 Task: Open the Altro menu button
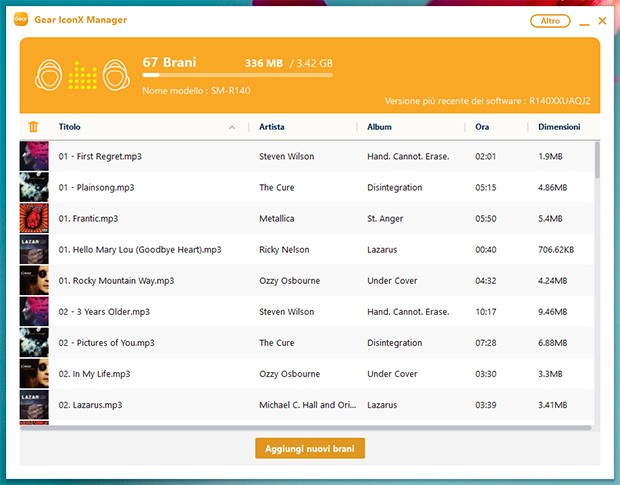[550, 21]
